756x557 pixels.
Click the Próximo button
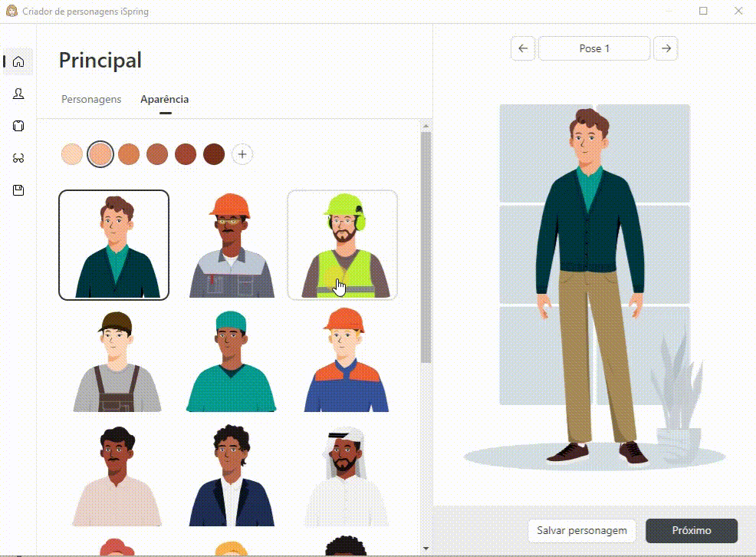tap(692, 530)
